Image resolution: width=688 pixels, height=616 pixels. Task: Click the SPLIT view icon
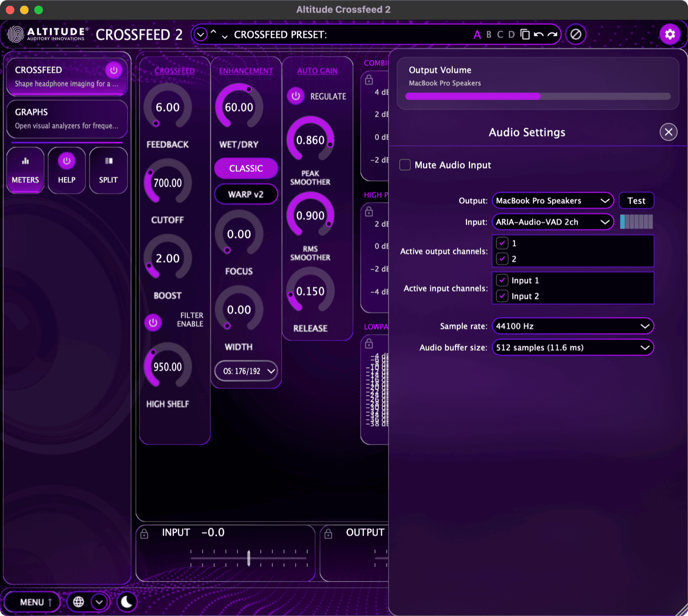(109, 161)
